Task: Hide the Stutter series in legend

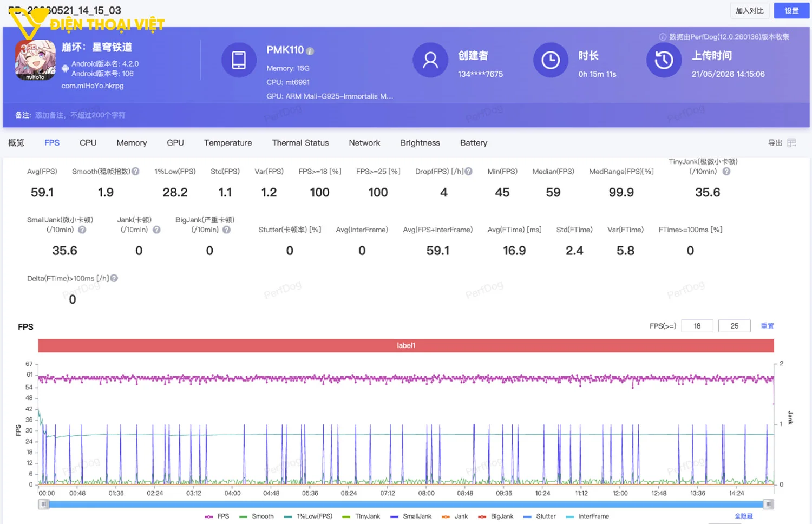Action: pos(540,516)
